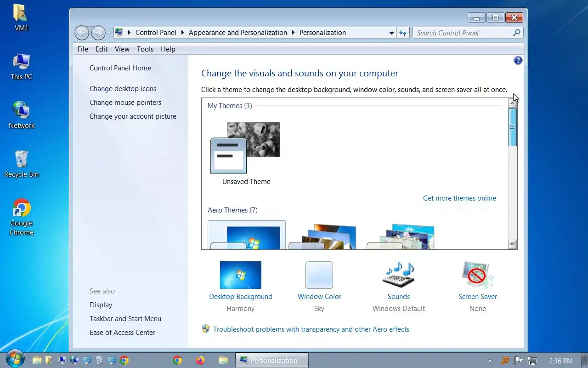
Task: Open the Window Color Sky swatch
Action: pos(319,275)
